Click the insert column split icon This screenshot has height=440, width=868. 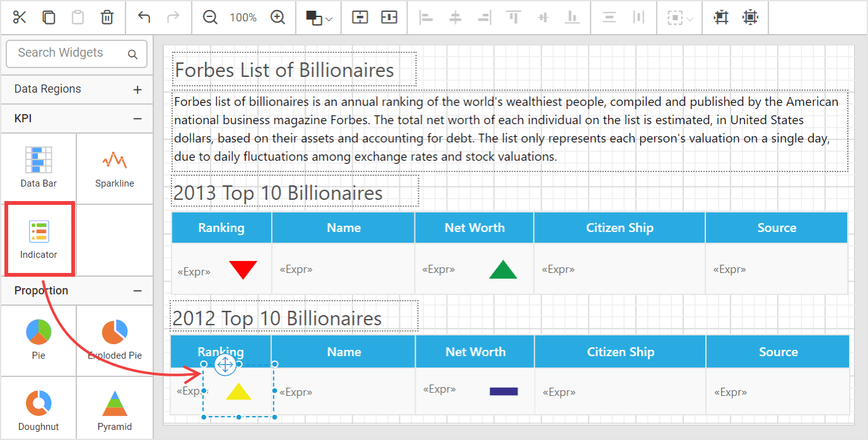click(x=389, y=17)
